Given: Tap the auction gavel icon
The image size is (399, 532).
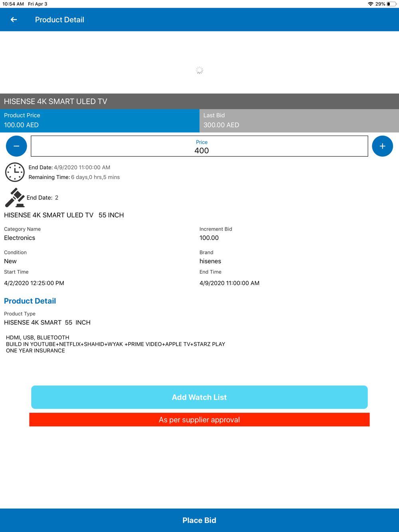Looking at the screenshot, I should tap(15, 197).
